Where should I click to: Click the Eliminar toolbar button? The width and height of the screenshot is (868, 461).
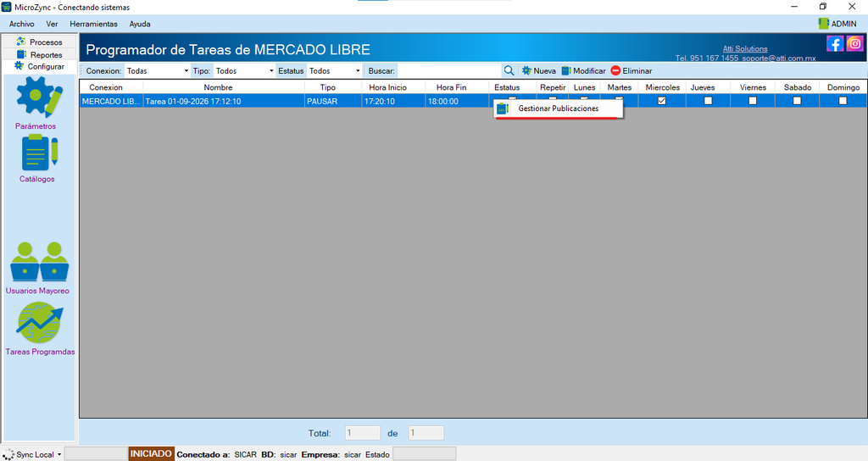coord(631,71)
